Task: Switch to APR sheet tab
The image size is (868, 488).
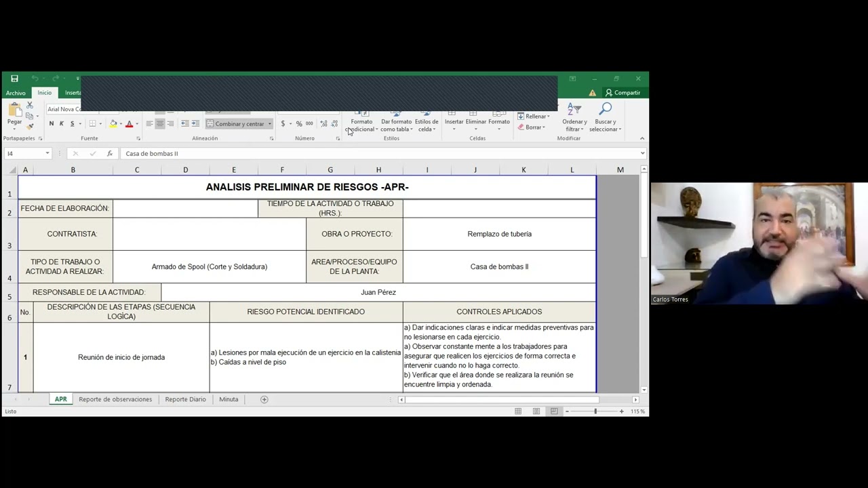Action: point(60,399)
